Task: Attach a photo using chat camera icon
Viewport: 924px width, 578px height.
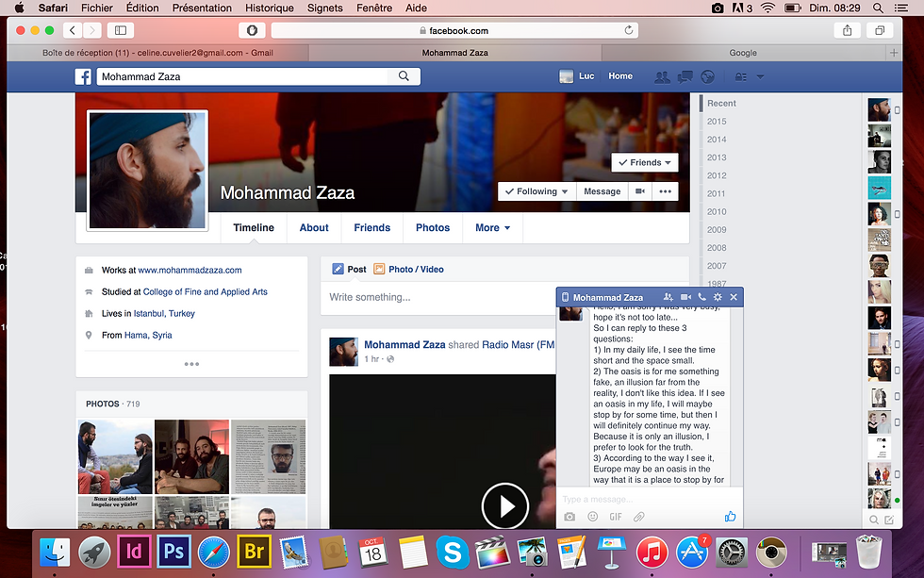Action: tap(569, 517)
